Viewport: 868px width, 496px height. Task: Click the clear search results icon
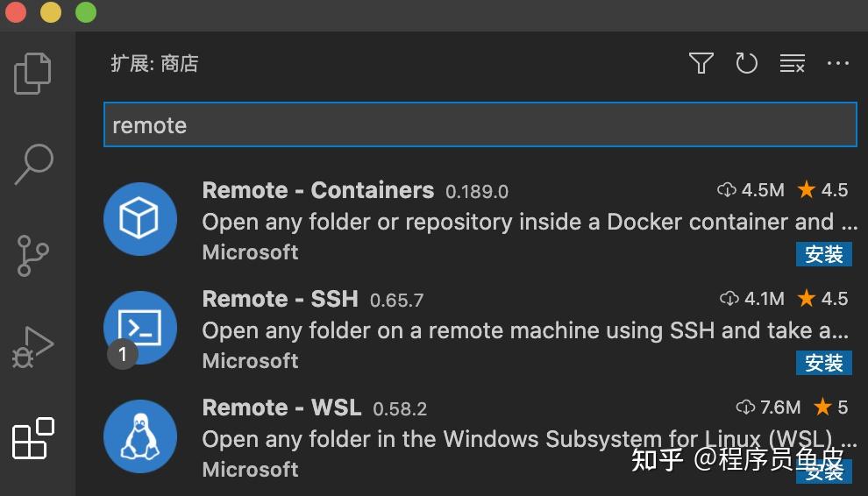(x=793, y=63)
